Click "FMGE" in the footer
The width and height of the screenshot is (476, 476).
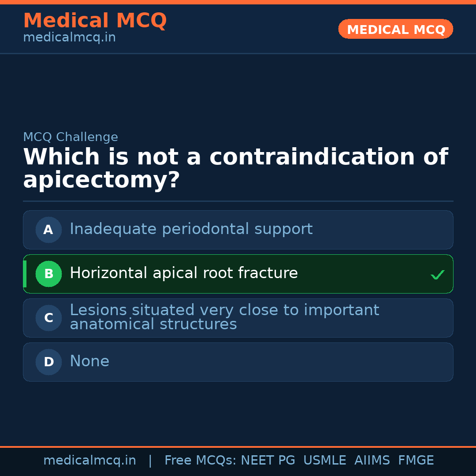click(x=416, y=461)
